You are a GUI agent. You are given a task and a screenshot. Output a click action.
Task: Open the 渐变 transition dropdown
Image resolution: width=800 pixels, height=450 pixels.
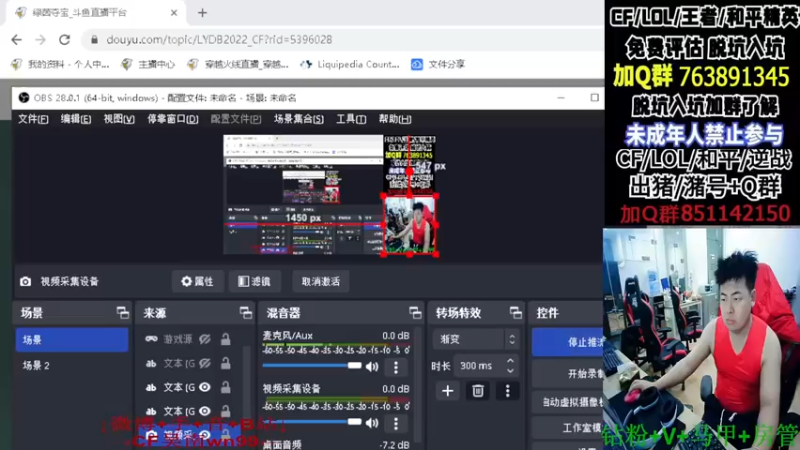point(476,339)
